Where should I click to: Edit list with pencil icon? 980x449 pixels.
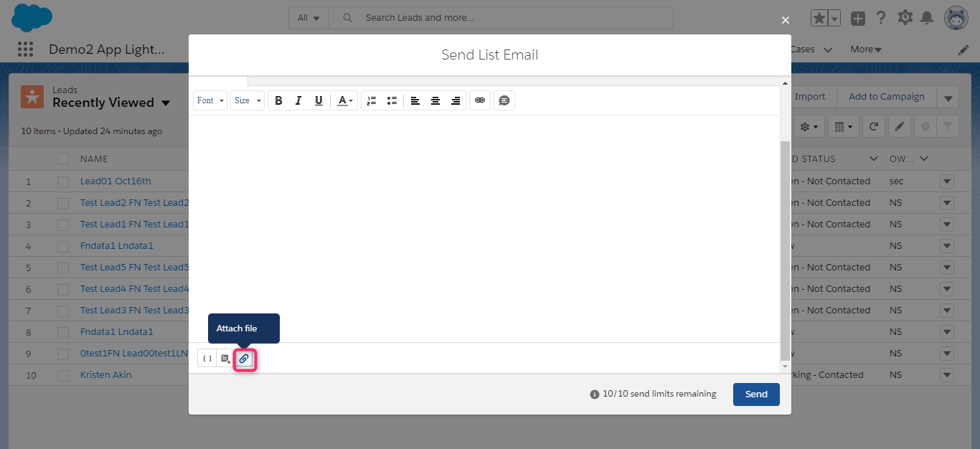900,126
